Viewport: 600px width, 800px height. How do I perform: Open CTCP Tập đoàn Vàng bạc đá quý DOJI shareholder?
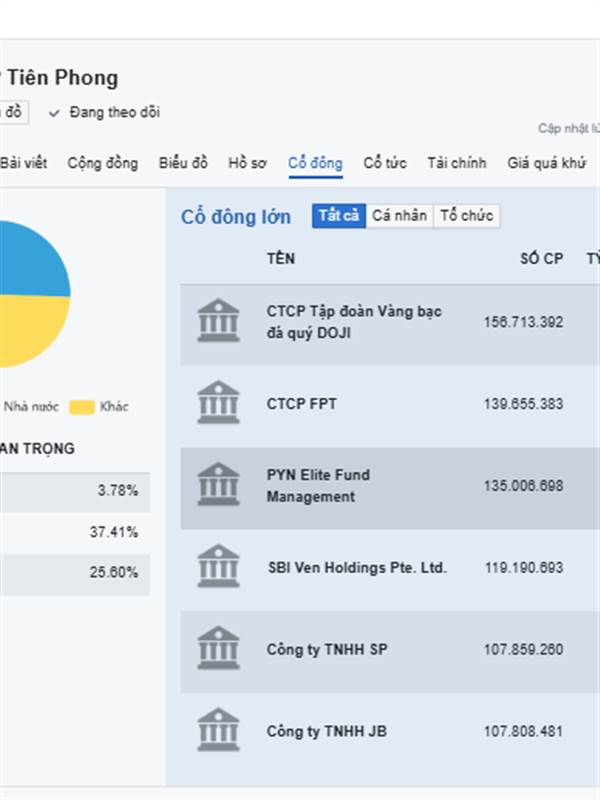(354, 322)
